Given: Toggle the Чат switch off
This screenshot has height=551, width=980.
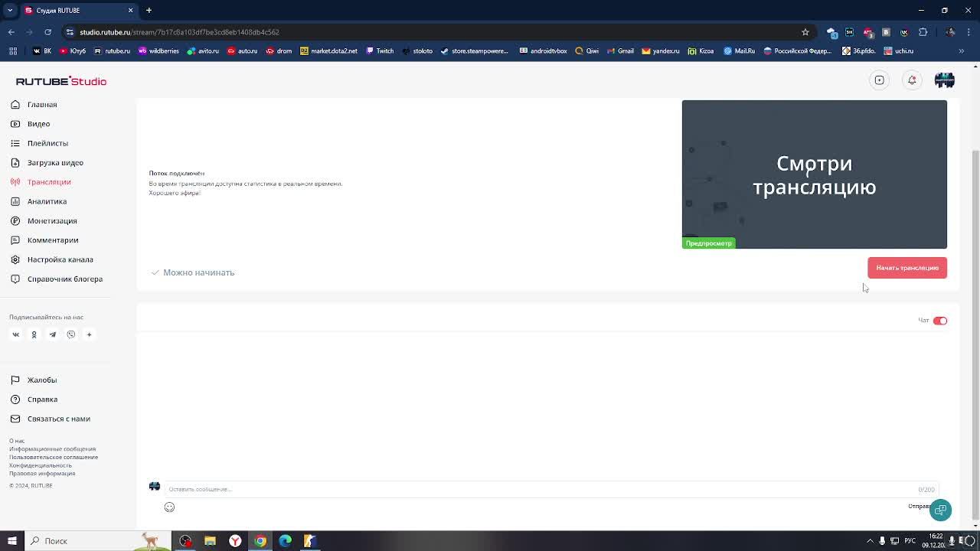Looking at the screenshot, I should (940, 321).
